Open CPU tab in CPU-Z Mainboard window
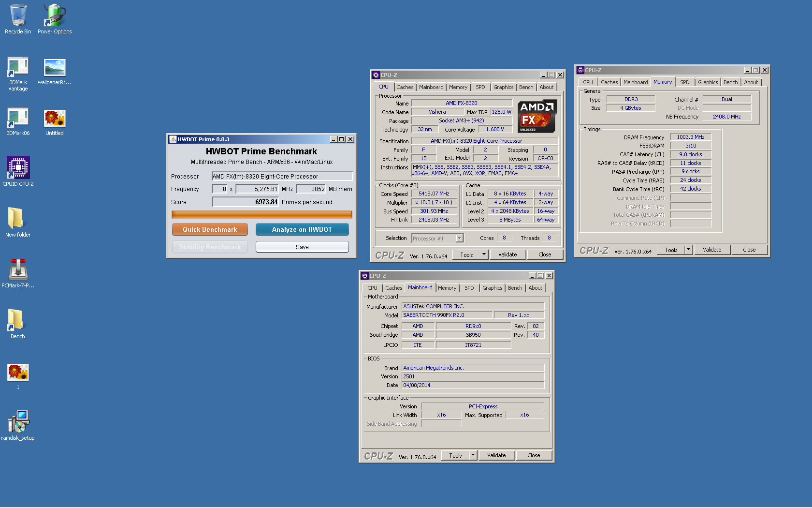 click(372, 288)
